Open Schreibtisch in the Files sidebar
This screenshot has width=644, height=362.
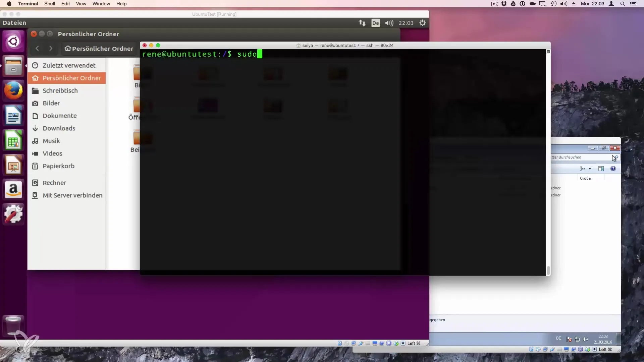click(x=67, y=90)
